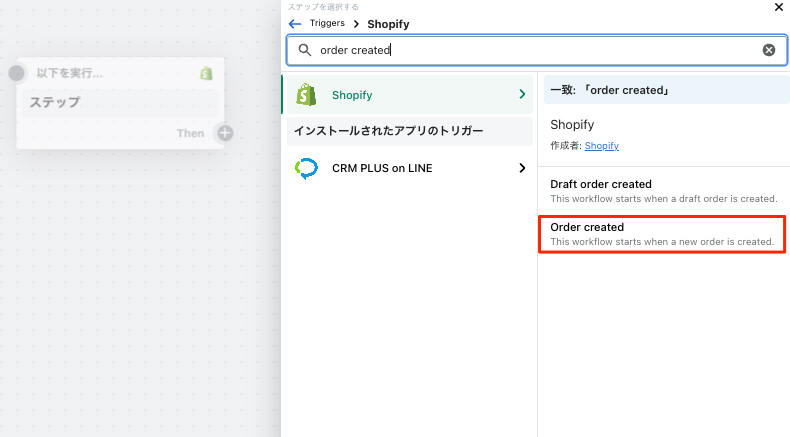This screenshot has height=437, width=790.
Task: Click the Shopify breadcrumb title
Action: [388, 24]
